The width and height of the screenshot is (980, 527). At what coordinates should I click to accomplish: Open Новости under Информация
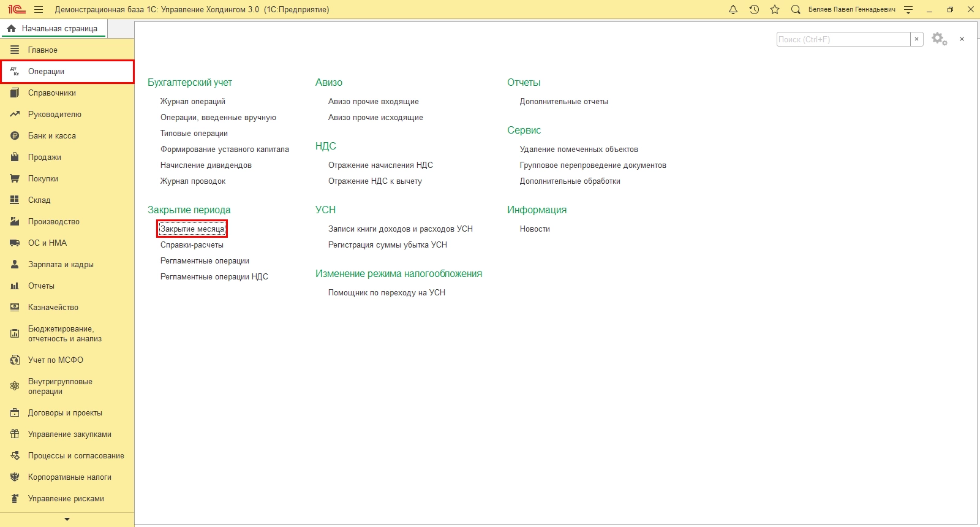pos(535,229)
